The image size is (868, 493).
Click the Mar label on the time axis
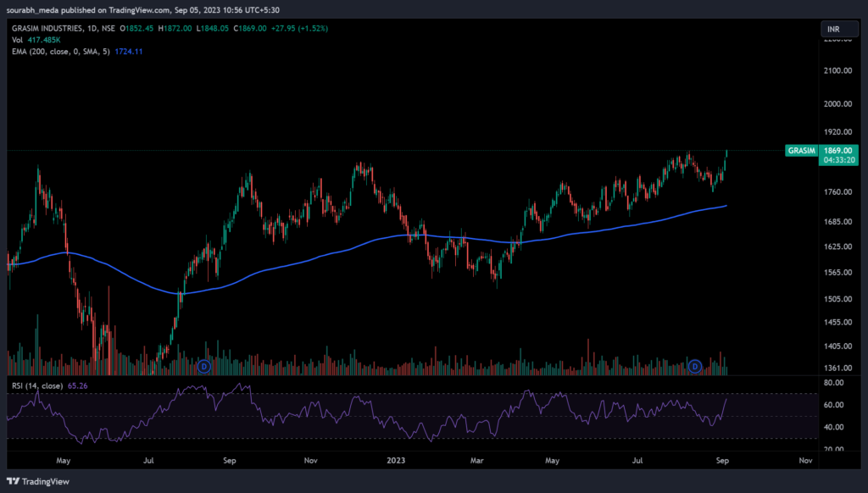476,460
